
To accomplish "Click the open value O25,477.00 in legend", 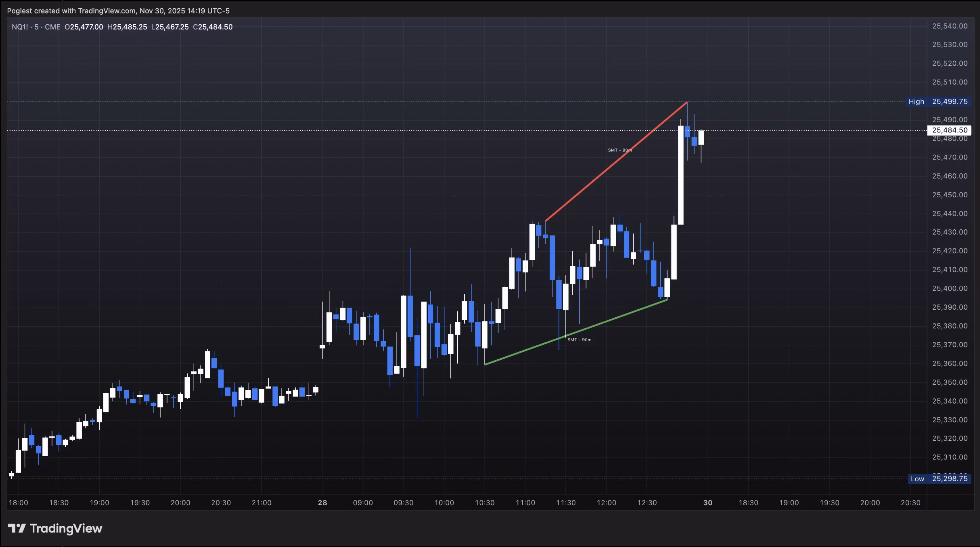I will [84, 27].
